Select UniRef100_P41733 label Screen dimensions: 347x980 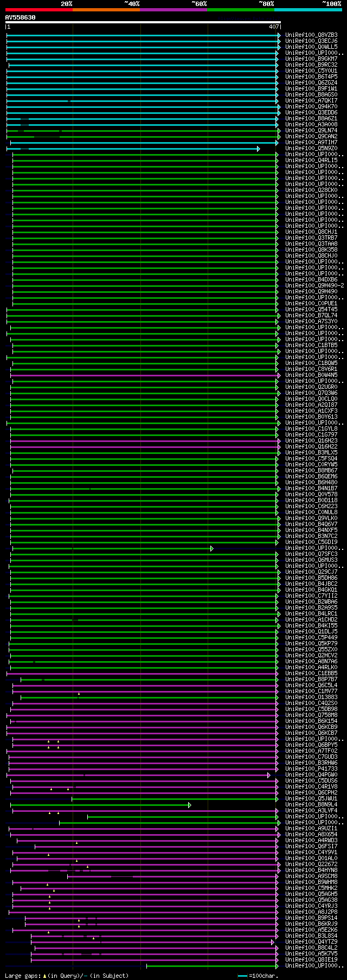click(311, 769)
